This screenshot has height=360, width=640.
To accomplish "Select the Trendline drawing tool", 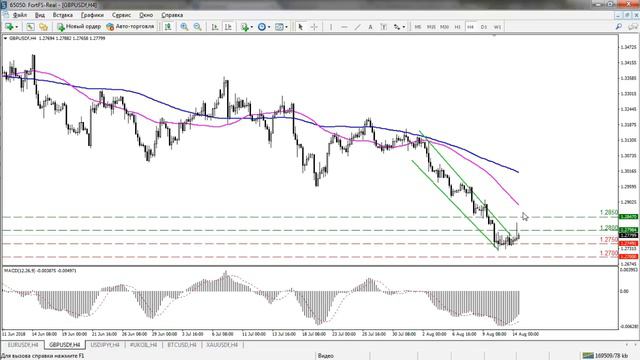I will [x=358, y=27].
